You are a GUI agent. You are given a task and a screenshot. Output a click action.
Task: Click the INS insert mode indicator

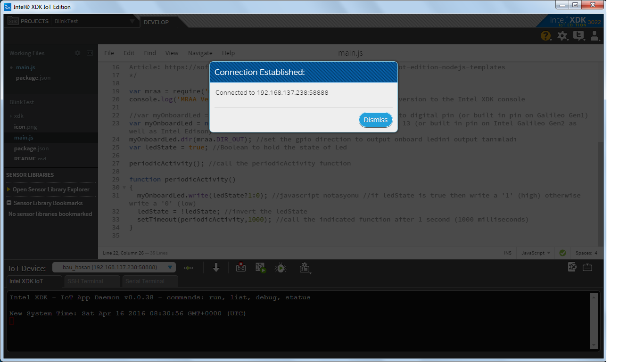[508, 253]
